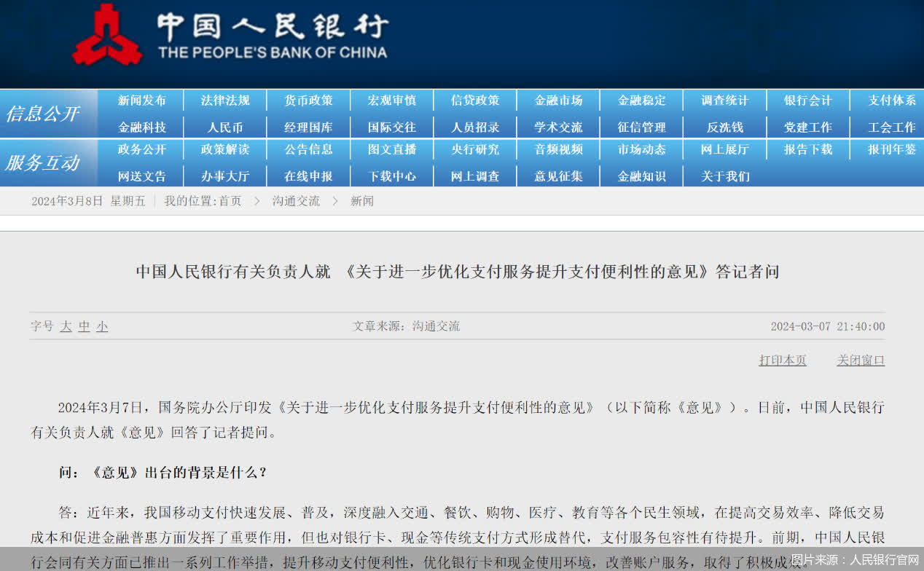Open 人民币 menu item

[x=225, y=127]
